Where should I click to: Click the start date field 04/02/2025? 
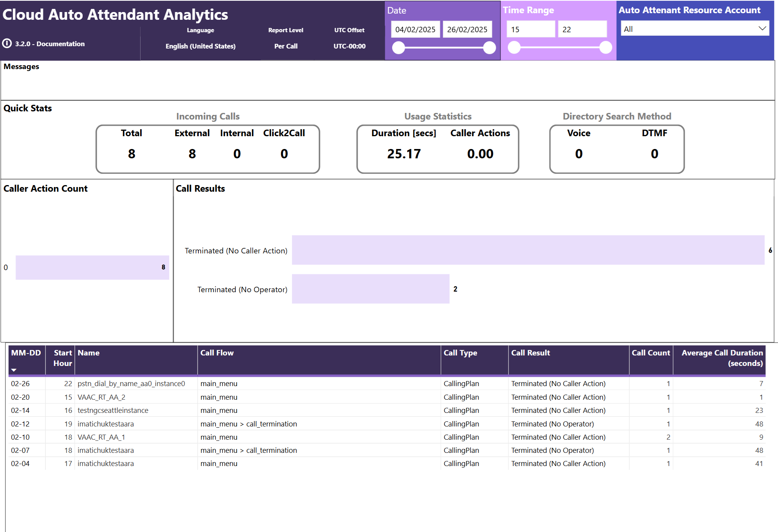[x=415, y=29]
